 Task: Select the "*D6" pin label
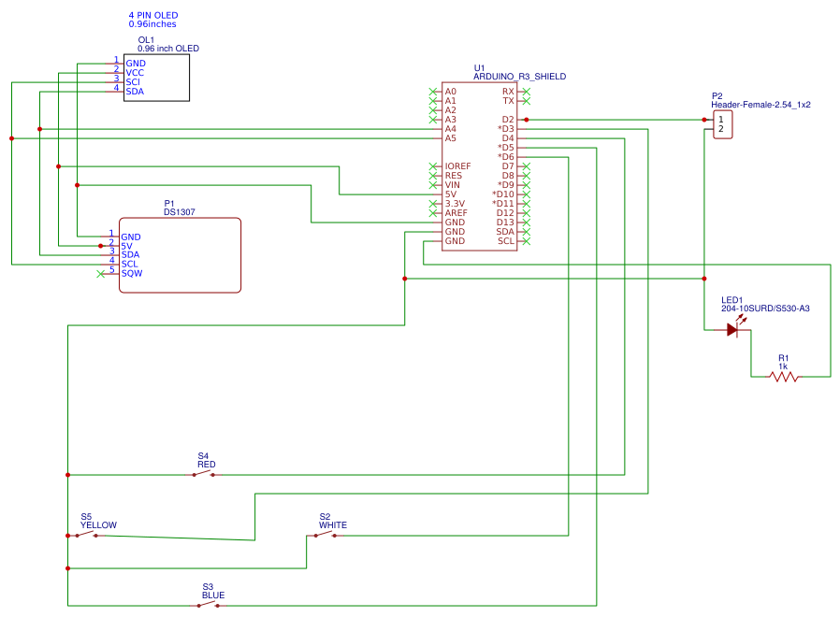(506, 157)
